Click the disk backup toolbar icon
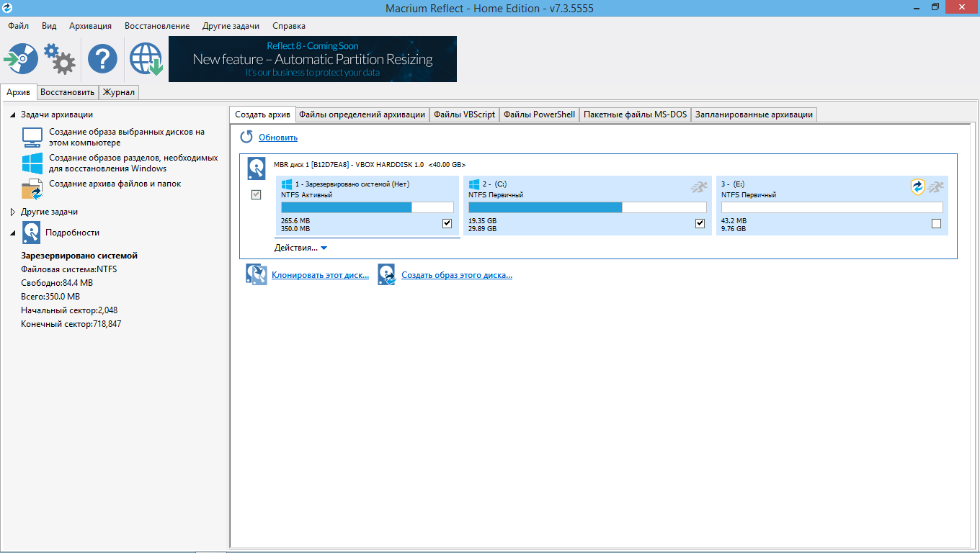The height and width of the screenshot is (553, 980). 21,58
